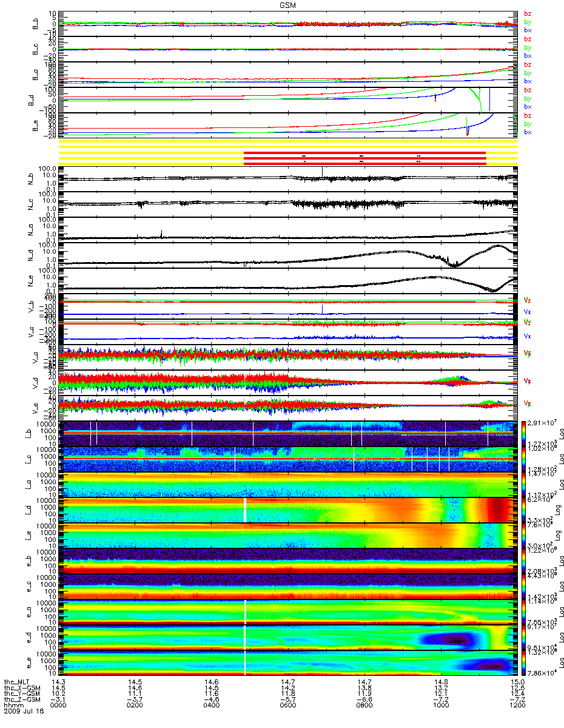Click the red "bz" legend of the B_d panel
Viewport: 564px width, 728px height.
tap(528, 90)
